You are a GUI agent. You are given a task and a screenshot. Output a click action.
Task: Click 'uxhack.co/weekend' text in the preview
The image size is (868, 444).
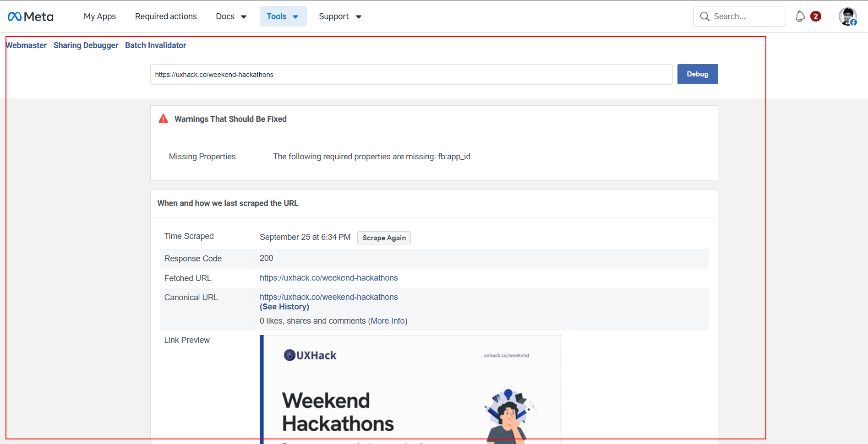(x=506, y=355)
